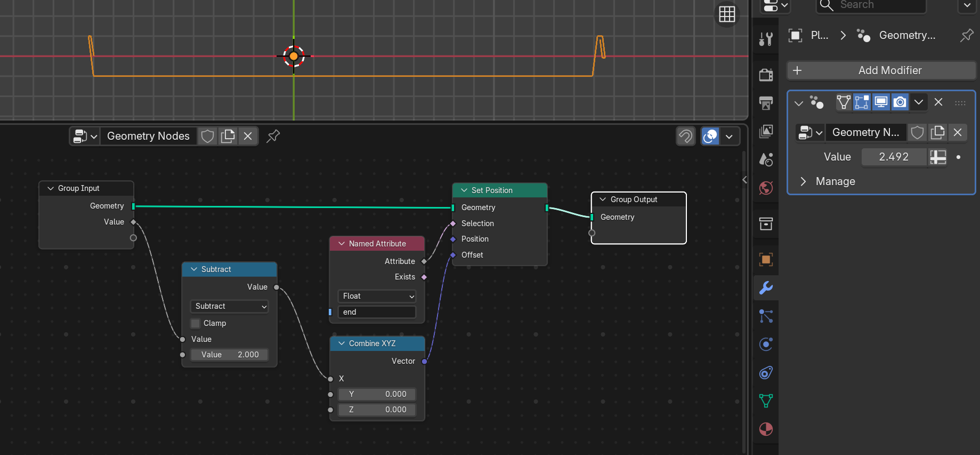The image size is (980, 455).
Task: Open the Object Data properties tab
Action: 766,401
